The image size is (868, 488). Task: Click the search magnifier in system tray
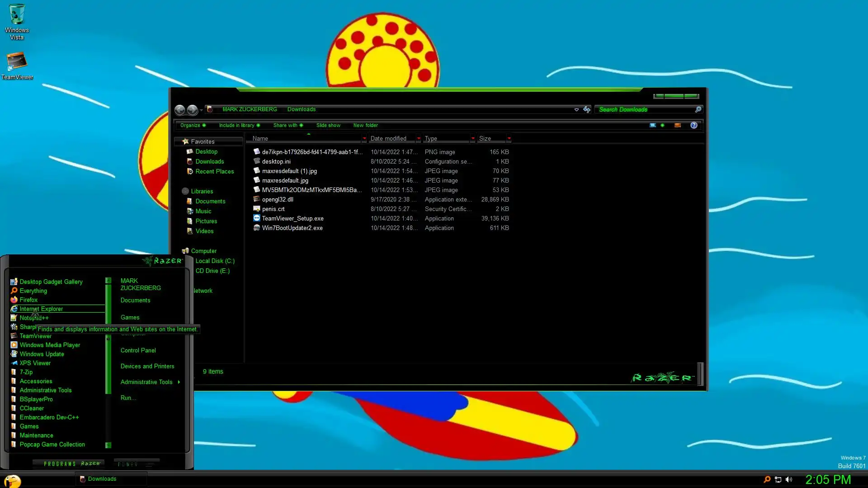point(767,479)
